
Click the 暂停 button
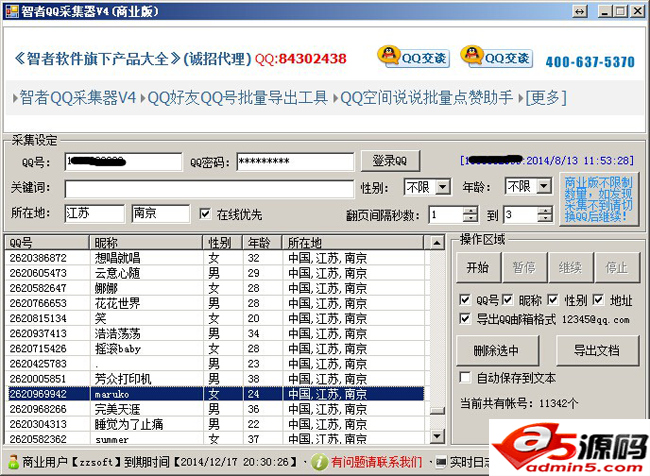[x=524, y=267]
